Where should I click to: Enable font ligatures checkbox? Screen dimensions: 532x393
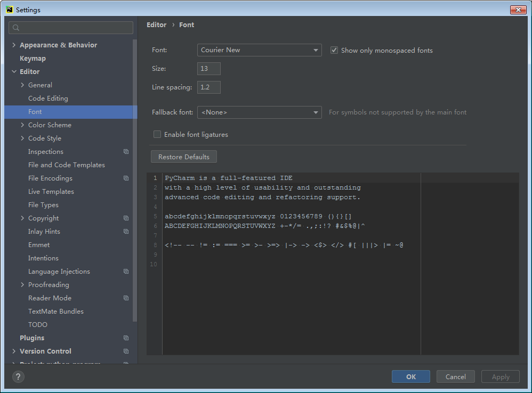[157, 135]
